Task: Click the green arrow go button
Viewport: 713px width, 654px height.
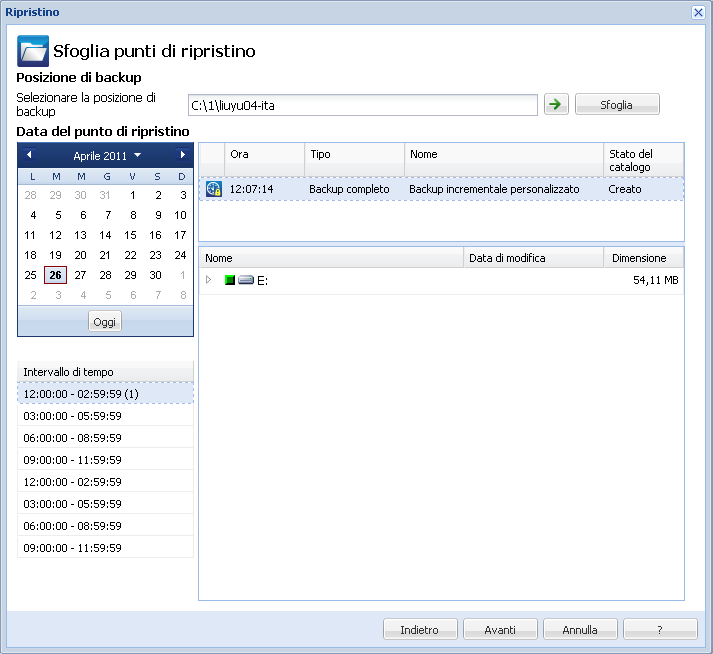Action: tap(555, 104)
